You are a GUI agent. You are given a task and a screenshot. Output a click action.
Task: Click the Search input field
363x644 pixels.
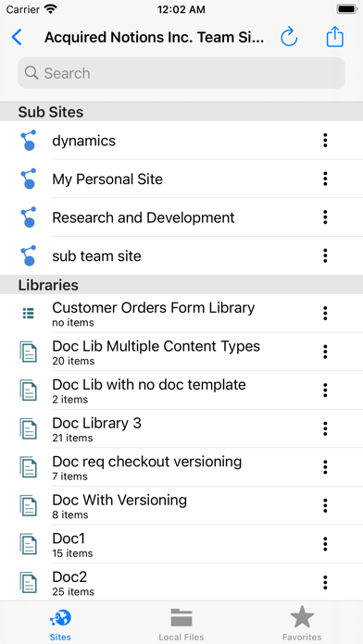181,73
